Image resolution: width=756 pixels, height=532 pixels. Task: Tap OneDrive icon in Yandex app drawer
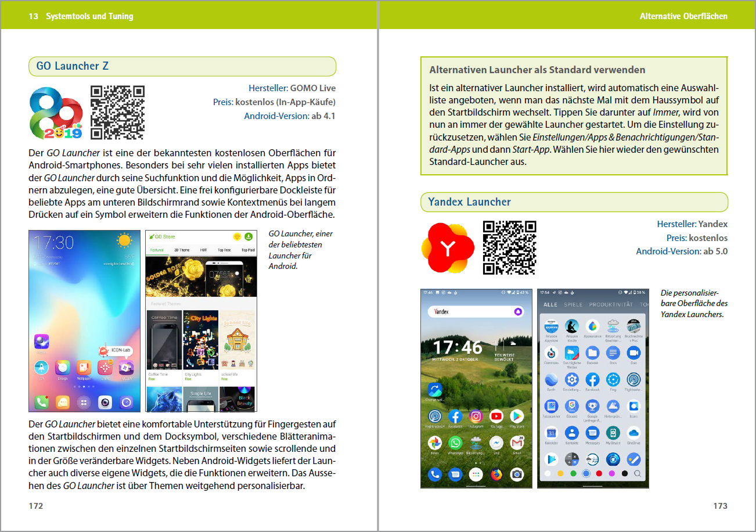click(x=633, y=433)
